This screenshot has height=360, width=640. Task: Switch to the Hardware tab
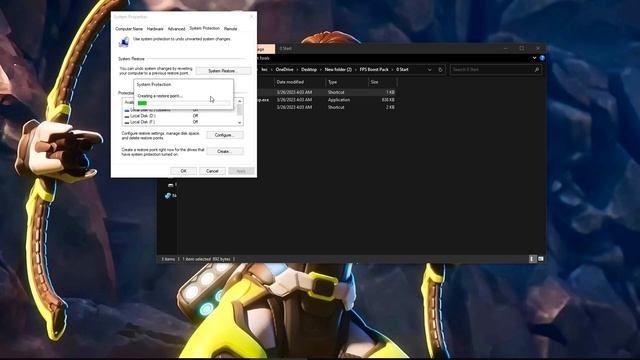coord(155,29)
